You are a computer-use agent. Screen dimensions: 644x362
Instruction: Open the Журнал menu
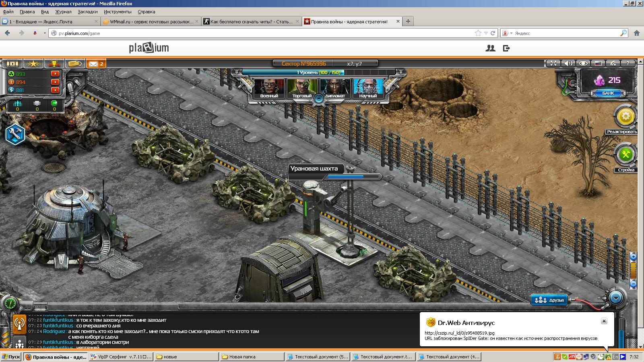(x=63, y=12)
